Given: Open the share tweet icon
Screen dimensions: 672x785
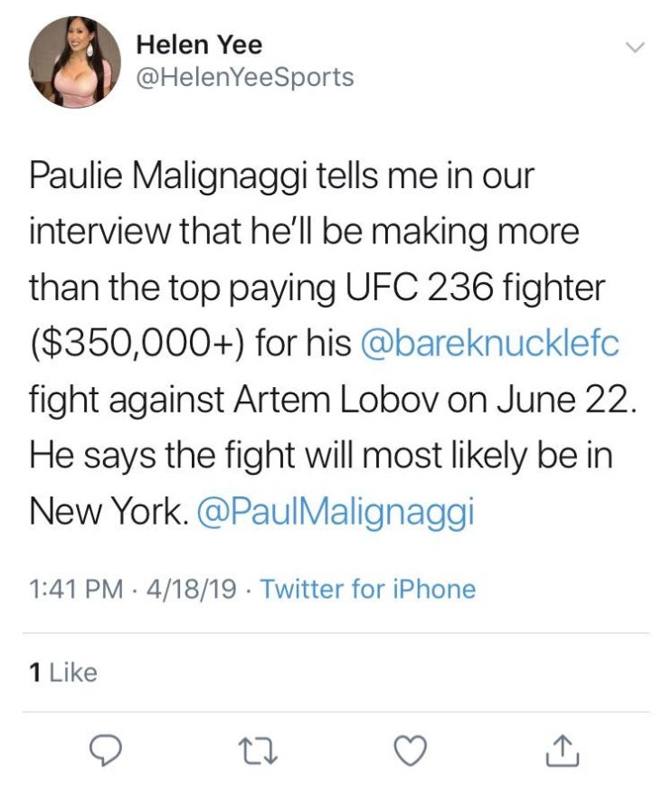Looking at the screenshot, I should point(563,751).
